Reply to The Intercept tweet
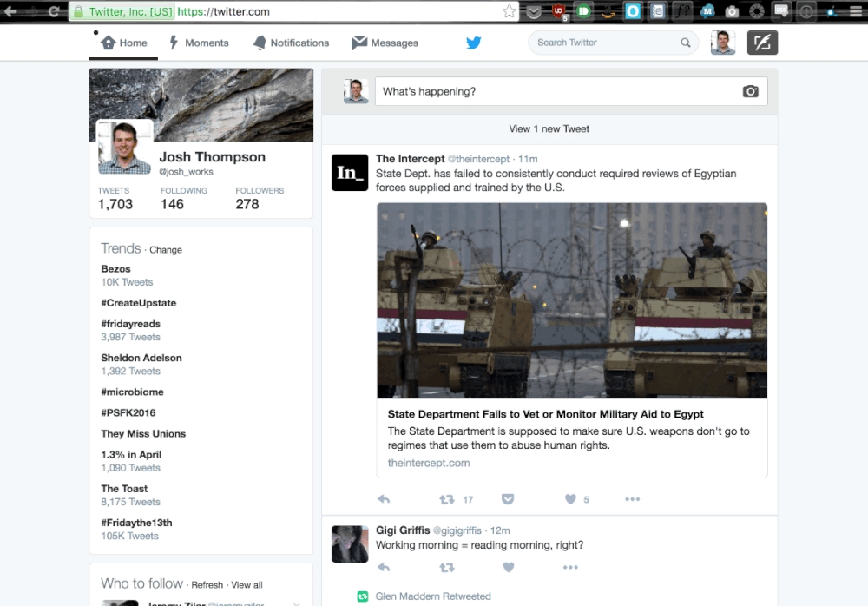 (384, 499)
